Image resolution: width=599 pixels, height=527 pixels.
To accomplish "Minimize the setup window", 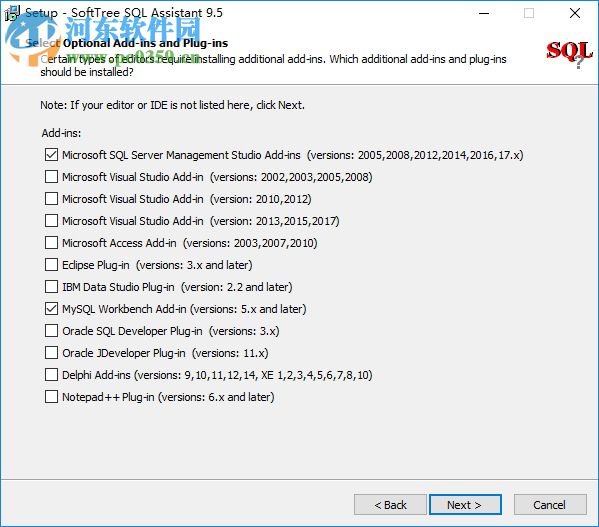I will [x=484, y=13].
